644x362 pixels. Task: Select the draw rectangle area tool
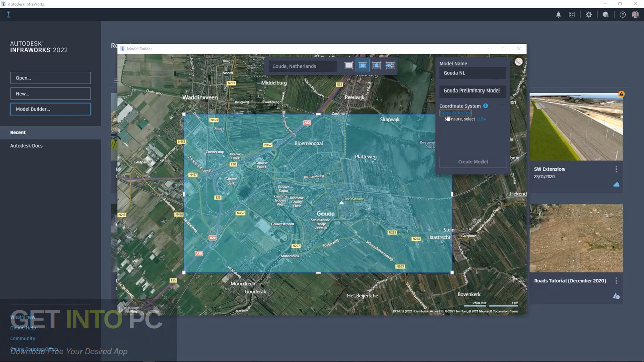coord(362,66)
